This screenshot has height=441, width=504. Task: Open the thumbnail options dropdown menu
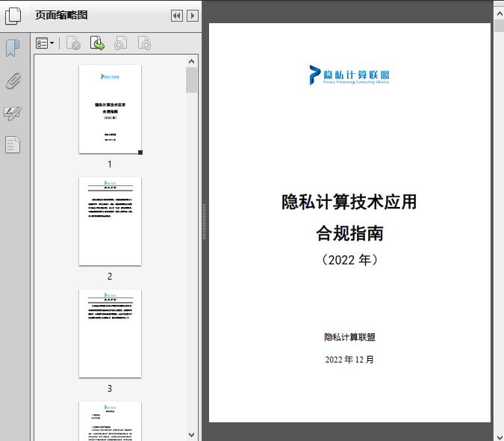tap(45, 43)
